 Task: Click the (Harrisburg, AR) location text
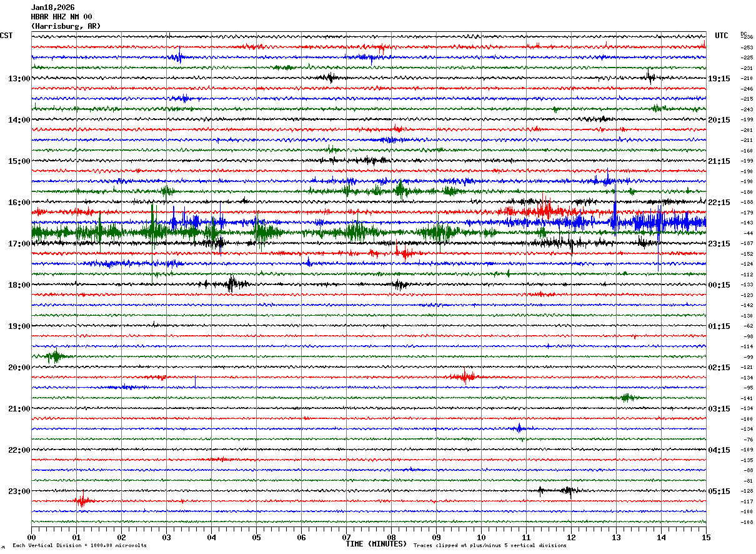coord(65,26)
